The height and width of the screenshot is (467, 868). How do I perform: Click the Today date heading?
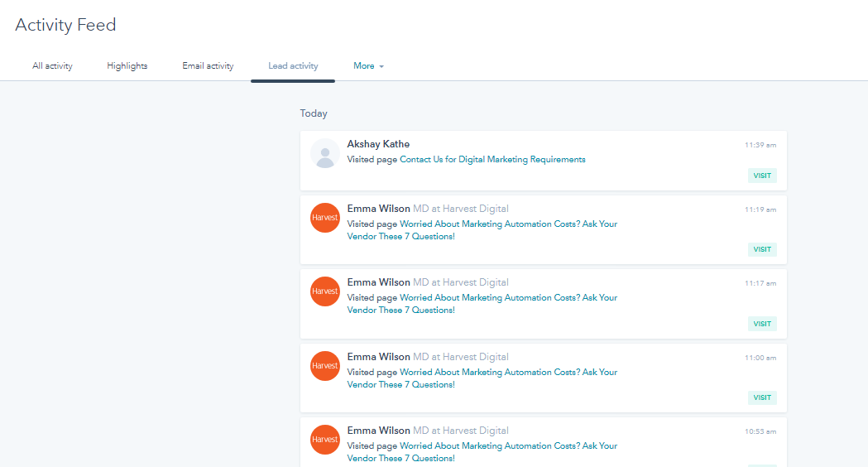pos(314,113)
